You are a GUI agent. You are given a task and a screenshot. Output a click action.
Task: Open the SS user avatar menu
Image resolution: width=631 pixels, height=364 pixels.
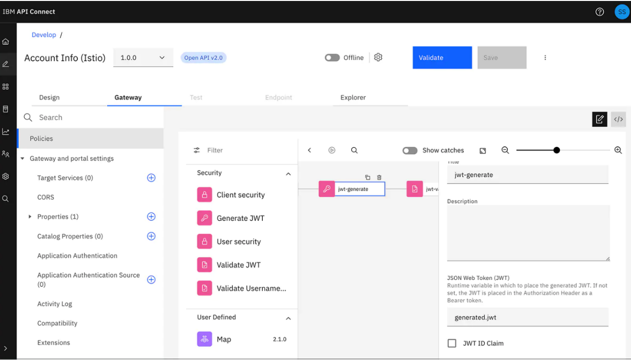tap(622, 12)
